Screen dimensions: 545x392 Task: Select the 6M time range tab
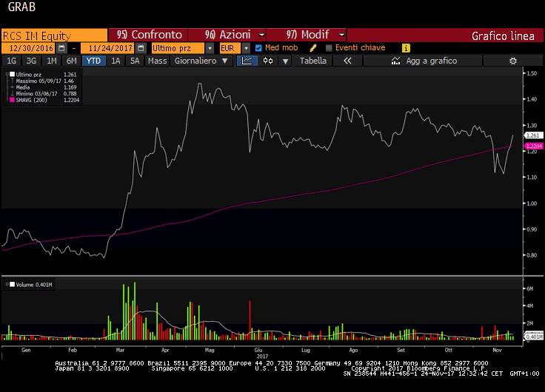[x=70, y=61]
